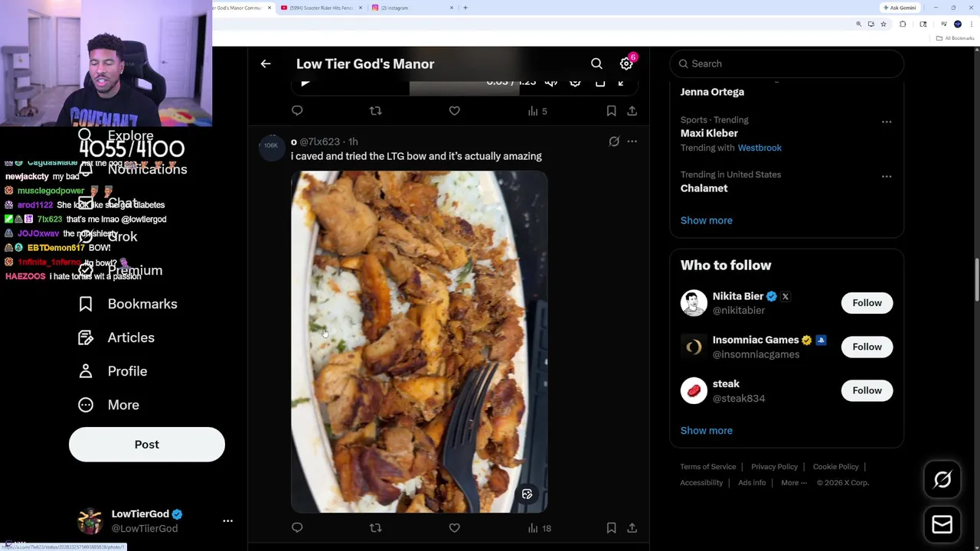The image size is (980, 551).
Task: Repost the LTG bowl post
Action: pos(375,528)
